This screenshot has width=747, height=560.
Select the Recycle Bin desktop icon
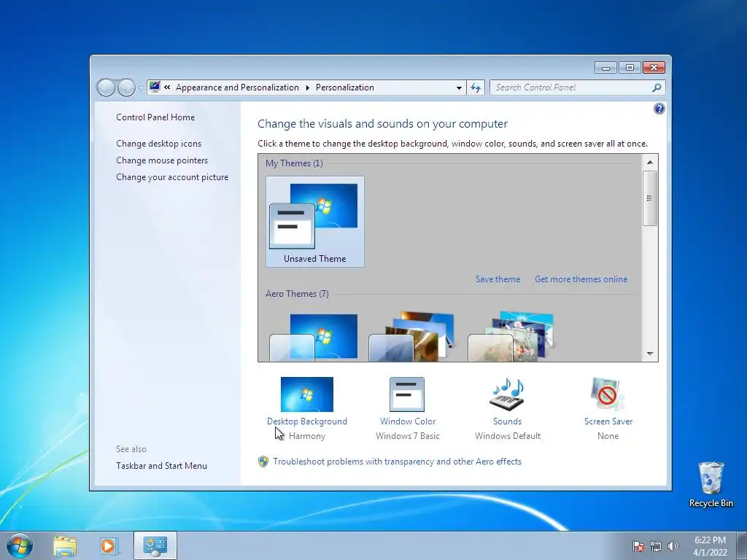point(711,484)
